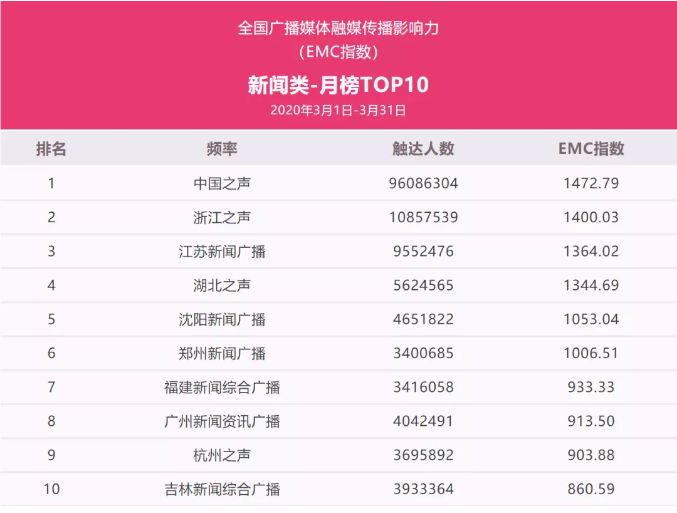This screenshot has height=513, width=677.
Task: Click the title 新闻类-月榜TOP10
Action: click(x=338, y=85)
